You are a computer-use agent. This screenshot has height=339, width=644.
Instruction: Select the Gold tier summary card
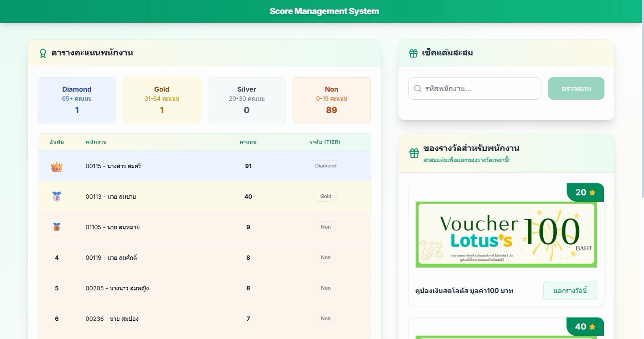tap(162, 100)
